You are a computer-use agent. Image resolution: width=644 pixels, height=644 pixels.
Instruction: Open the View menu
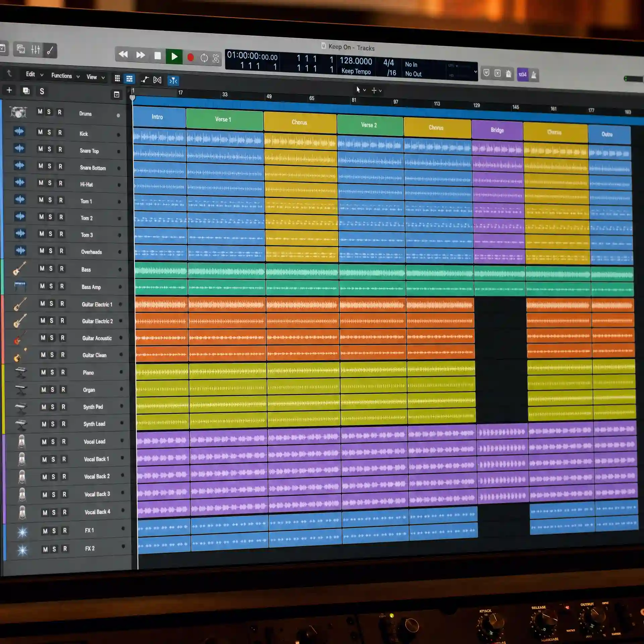(x=96, y=77)
